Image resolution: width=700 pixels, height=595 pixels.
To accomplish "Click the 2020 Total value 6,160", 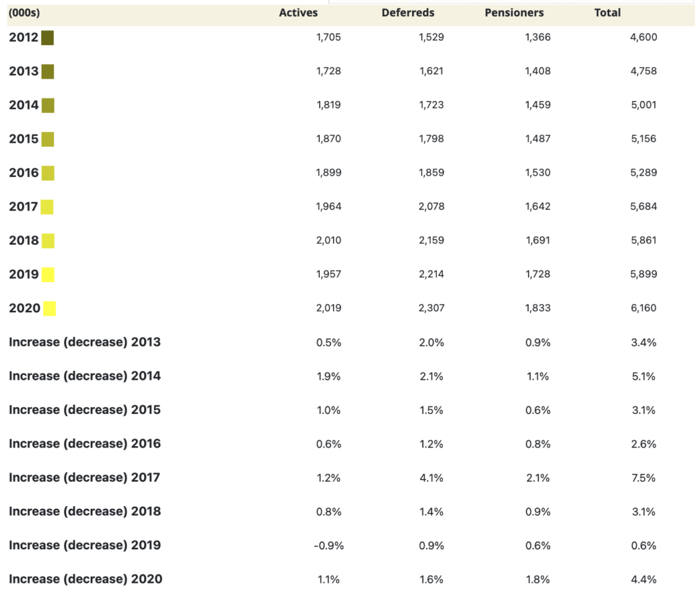I will (643, 308).
